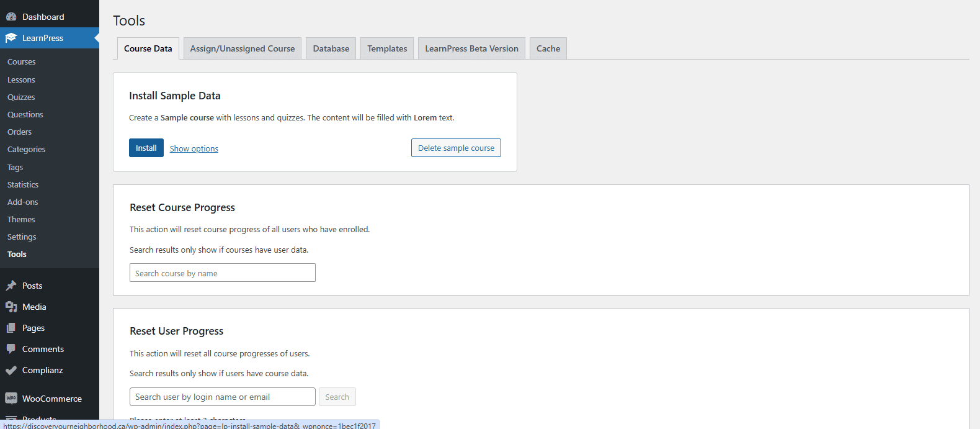This screenshot has height=429, width=980.
Task: Click the Search user by login field
Action: [x=222, y=397]
